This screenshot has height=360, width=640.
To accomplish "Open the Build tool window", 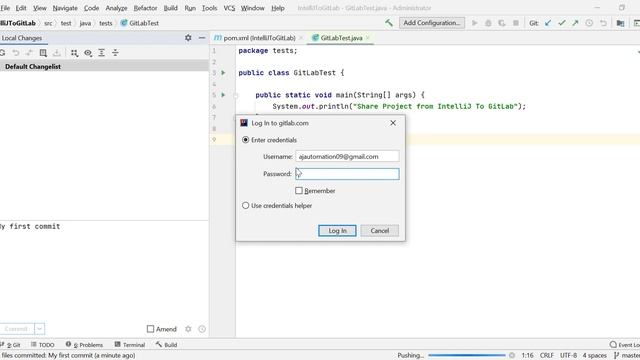I will (166, 345).
